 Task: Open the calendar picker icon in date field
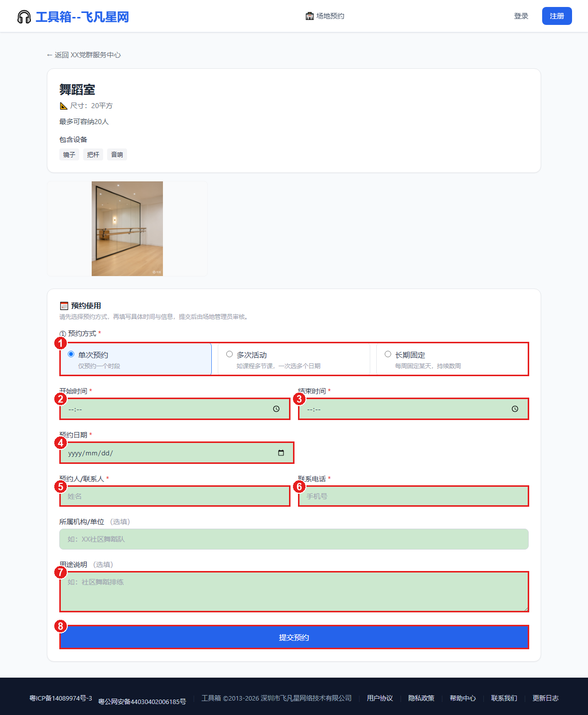tap(281, 453)
